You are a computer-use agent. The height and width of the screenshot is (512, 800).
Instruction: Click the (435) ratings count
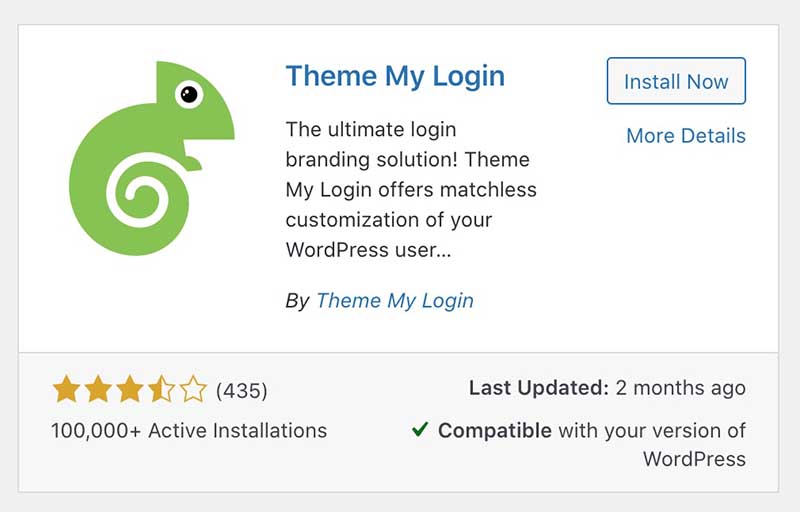point(241,391)
